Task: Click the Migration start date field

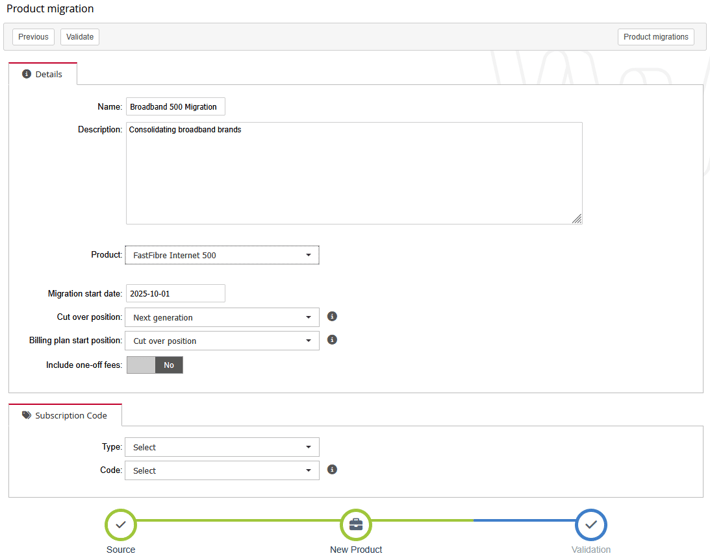Action: pos(176,293)
